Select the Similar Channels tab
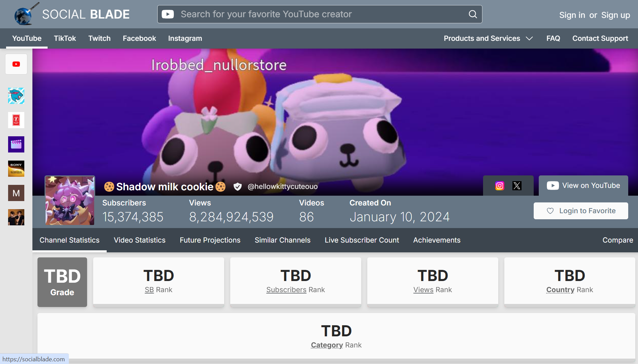 click(x=283, y=240)
